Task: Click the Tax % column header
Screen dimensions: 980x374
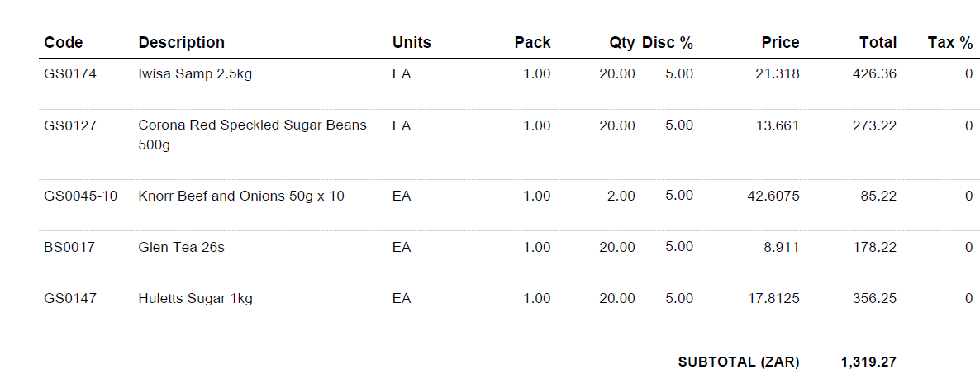Action: [x=950, y=43]
